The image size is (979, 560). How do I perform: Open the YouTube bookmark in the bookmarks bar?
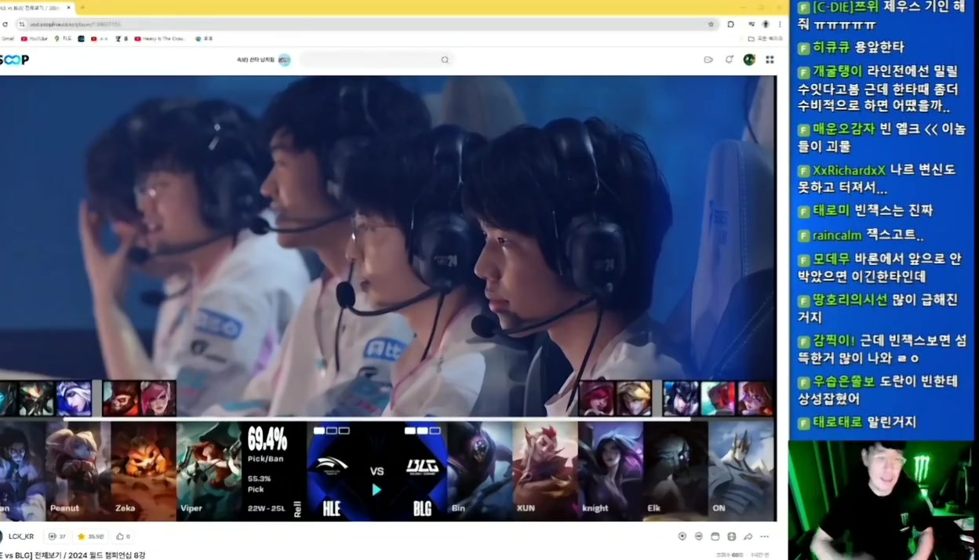(x=35, y=38)
